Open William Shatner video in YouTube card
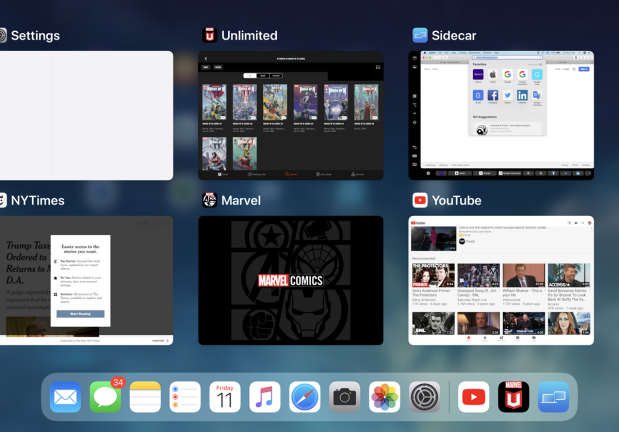The height and width of the screenshot is (432, 619). click(523, 275)
